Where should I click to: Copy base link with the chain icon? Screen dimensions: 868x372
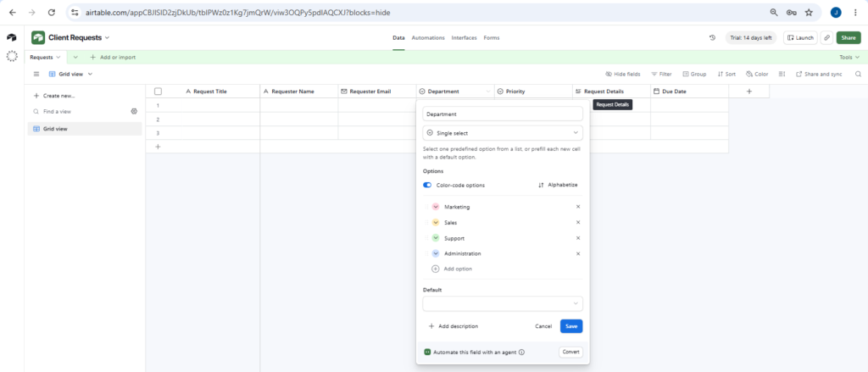coord(826,37)
